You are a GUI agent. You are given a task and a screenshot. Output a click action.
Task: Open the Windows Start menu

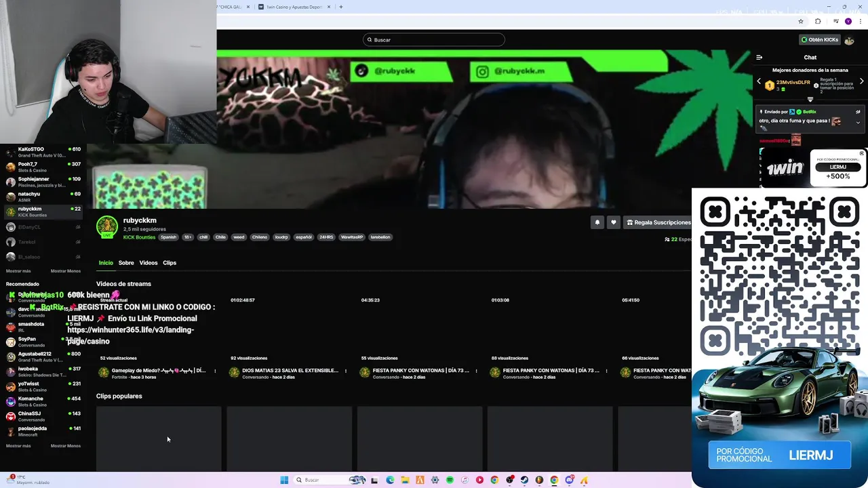point(284,480)
